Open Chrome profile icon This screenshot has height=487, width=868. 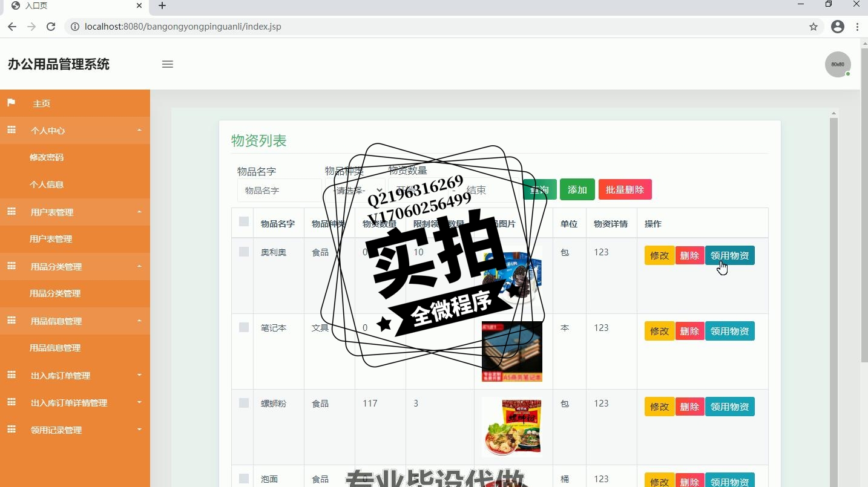[838, 27]
